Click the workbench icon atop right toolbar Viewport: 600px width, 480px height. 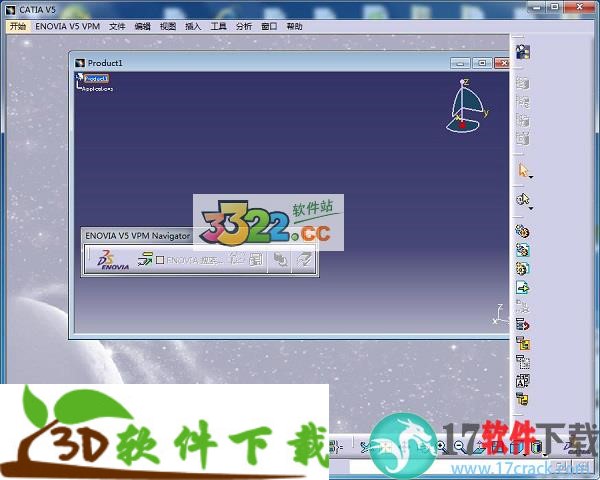click(x=523, y=52)
